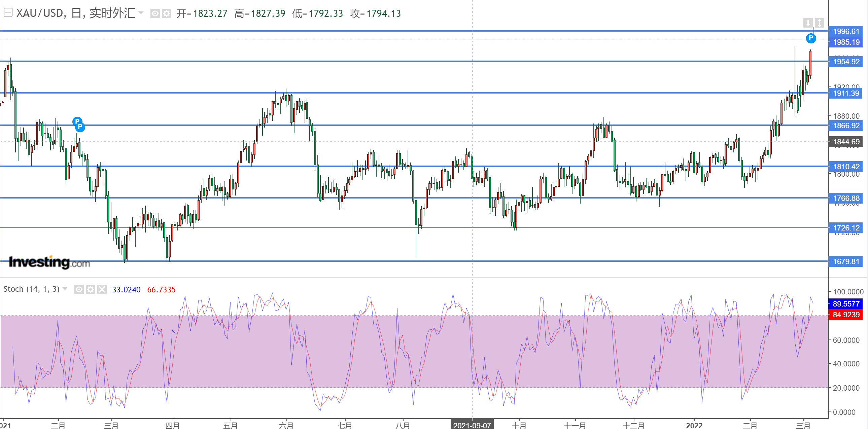Click the open value 开=1823.27
Viewport: 868px width, 429px height.
(x=202, y=13)
